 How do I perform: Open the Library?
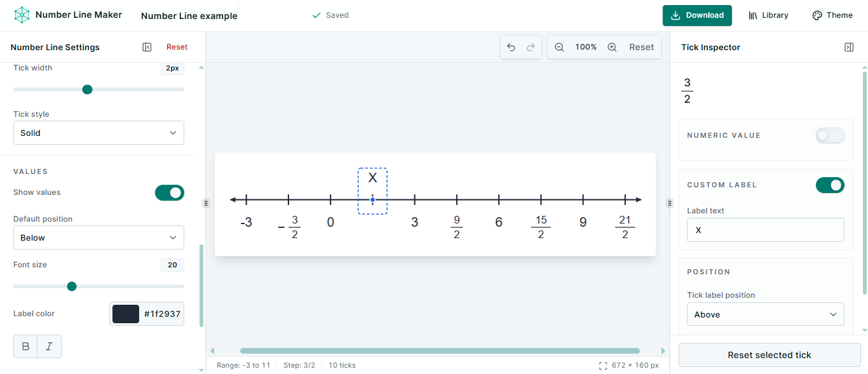(768, 15)
